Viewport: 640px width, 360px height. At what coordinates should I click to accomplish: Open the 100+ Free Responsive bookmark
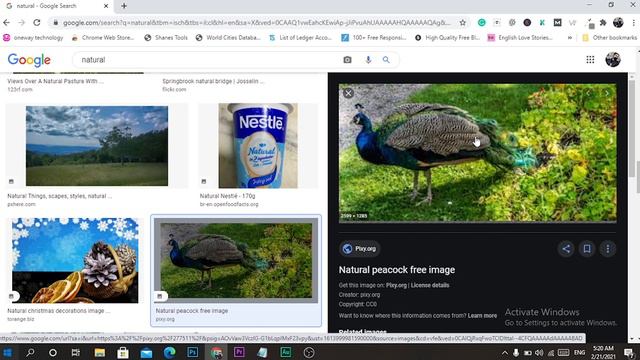[374, 38]
